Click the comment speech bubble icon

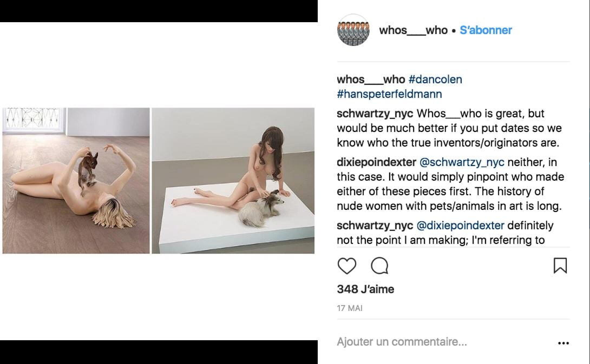click(379, 266)
